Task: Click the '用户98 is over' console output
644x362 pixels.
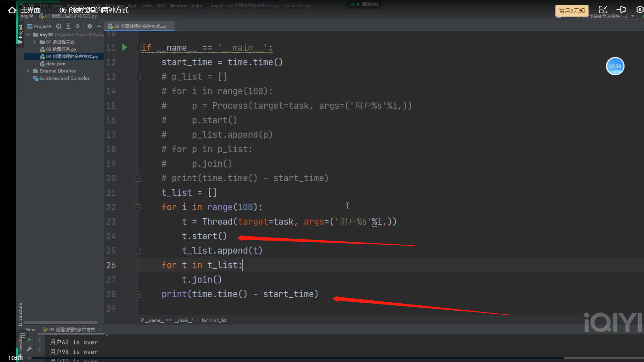Action: [x=74, y=352]
